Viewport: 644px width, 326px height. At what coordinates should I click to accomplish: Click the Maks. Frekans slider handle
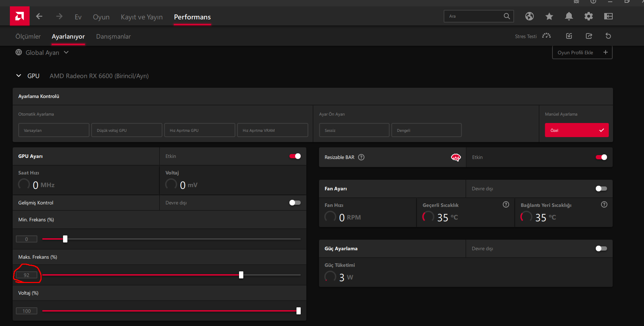coord(241,275)
